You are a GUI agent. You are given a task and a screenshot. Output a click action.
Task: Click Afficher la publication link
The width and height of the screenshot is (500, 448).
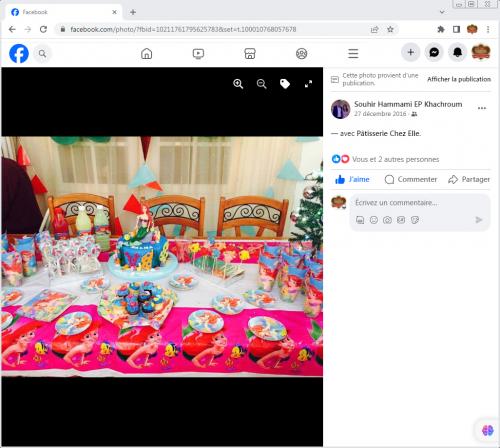[459, 79]
